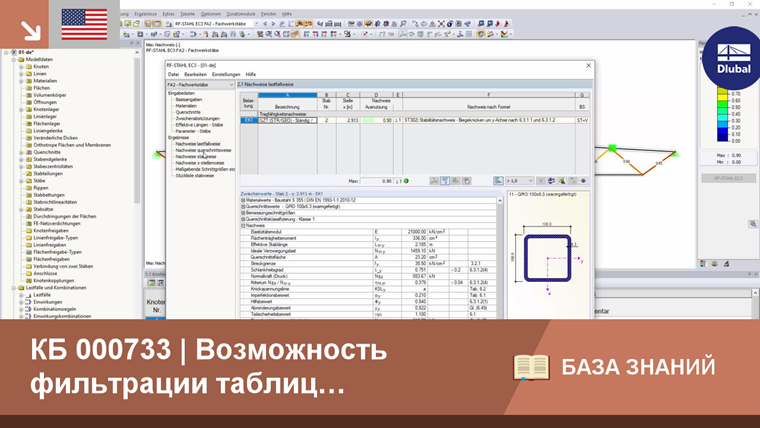760x428 pixels.
Task: Click the green status indicator next to Max value
Action: 406,181
